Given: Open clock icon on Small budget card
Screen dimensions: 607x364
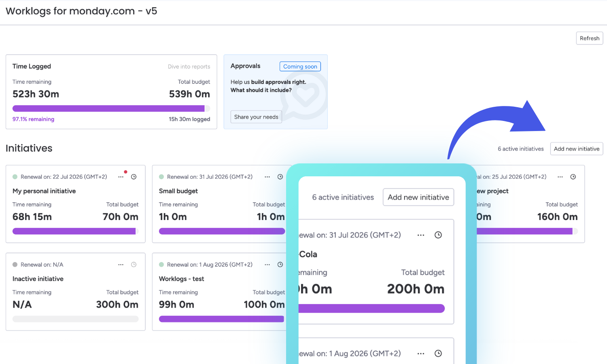Looking at the screenshot, I should point(280,177).
